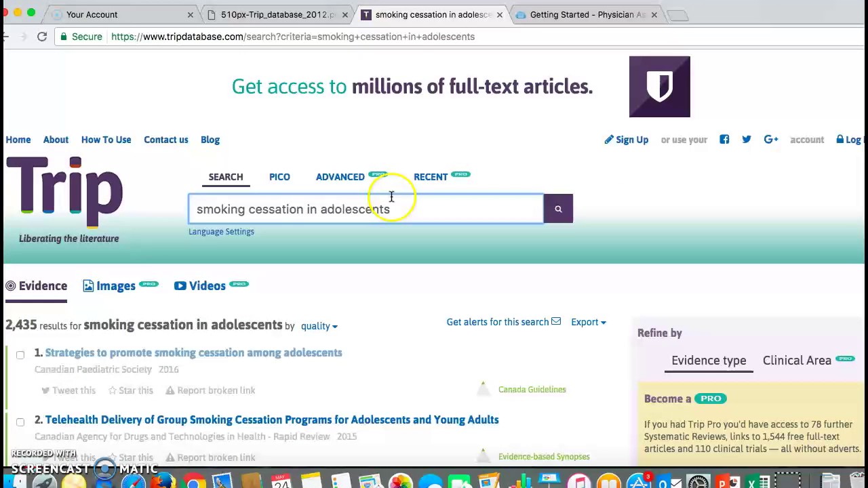Viewport: 868px width, 488px height.
Task: Check the box for Telehealth Delivery result
Action: coord(20,422)
